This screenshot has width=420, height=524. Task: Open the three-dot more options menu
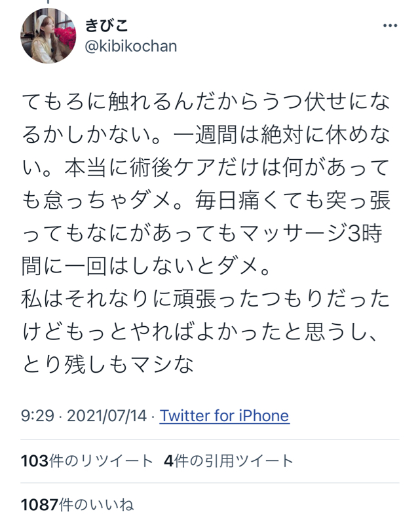[390, 26]
